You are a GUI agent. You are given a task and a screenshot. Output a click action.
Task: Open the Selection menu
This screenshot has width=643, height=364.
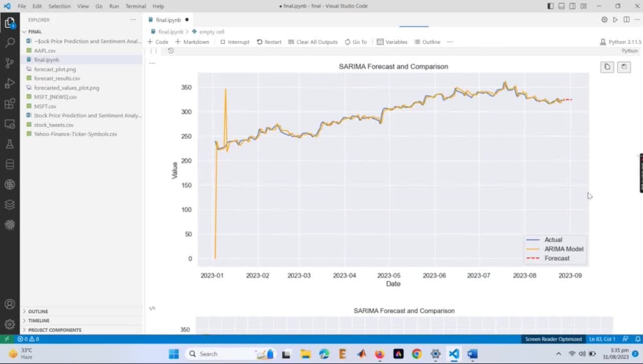click(59, 6)
